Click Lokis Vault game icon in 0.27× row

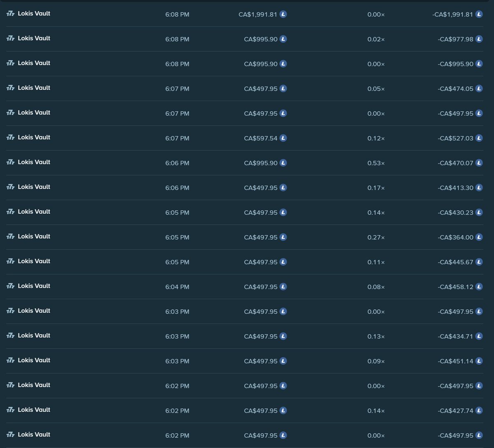pos(11,236)
